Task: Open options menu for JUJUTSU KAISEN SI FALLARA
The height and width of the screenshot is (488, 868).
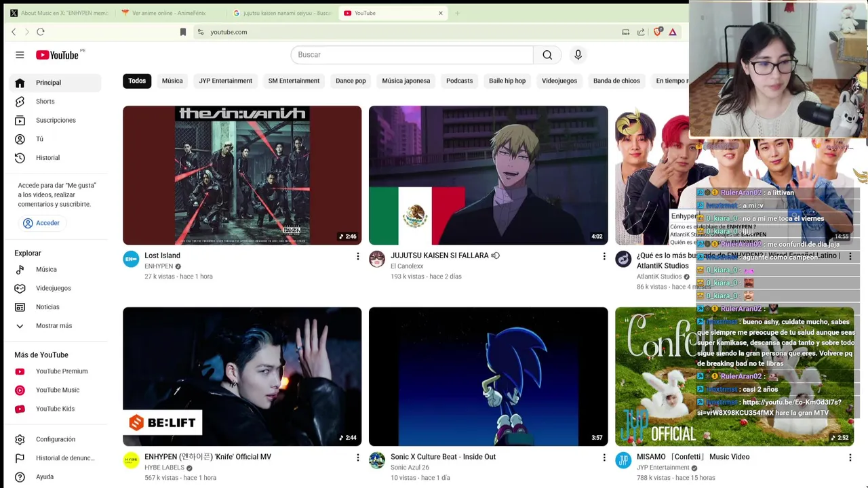Action: click(x=604, y=256)
